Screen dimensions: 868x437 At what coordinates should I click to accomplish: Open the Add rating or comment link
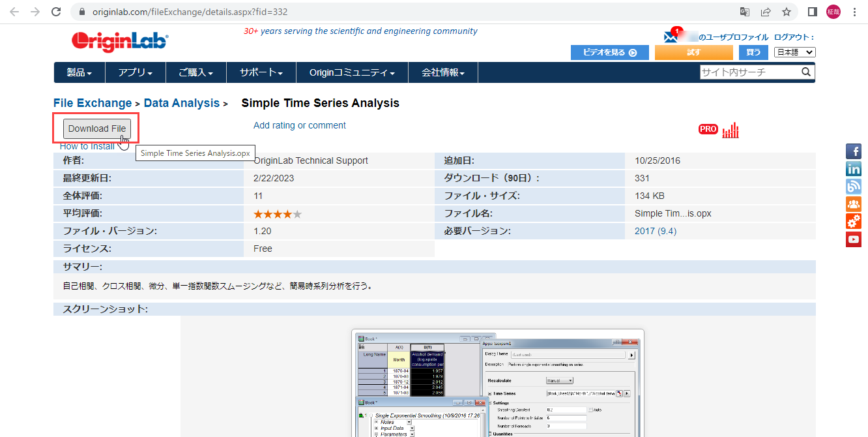point(300,125)
